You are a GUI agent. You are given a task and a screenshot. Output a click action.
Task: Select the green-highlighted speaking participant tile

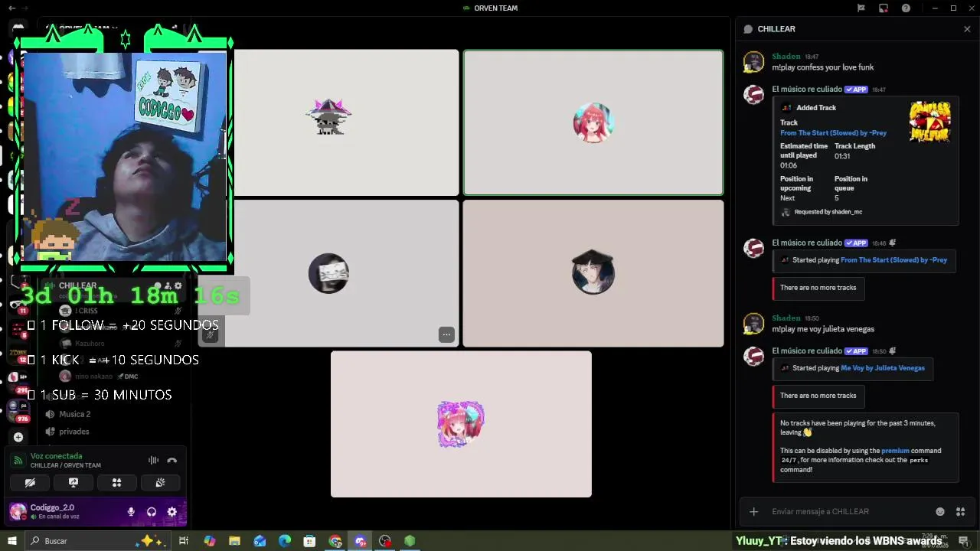[x=593, y=122]
